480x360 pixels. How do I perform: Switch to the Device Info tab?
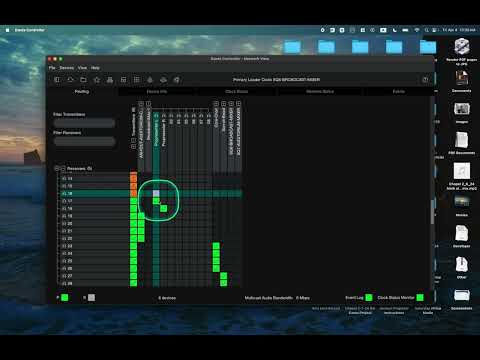(157, 91)
